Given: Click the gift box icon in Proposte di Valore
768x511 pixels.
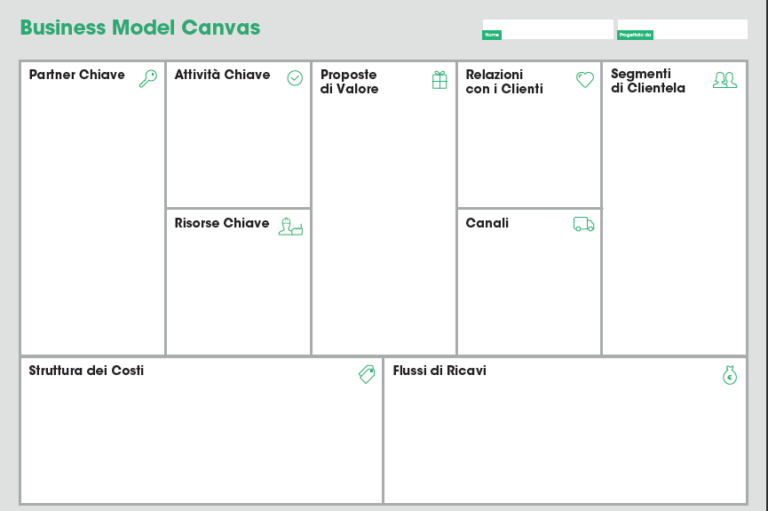Looking at the screenshot, I should [440, 80].
